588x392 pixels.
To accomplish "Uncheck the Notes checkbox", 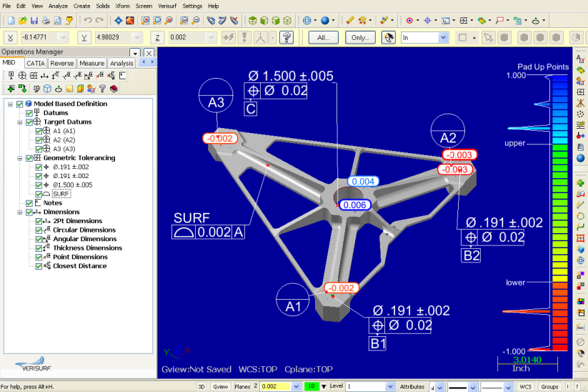I will [29, 203].
